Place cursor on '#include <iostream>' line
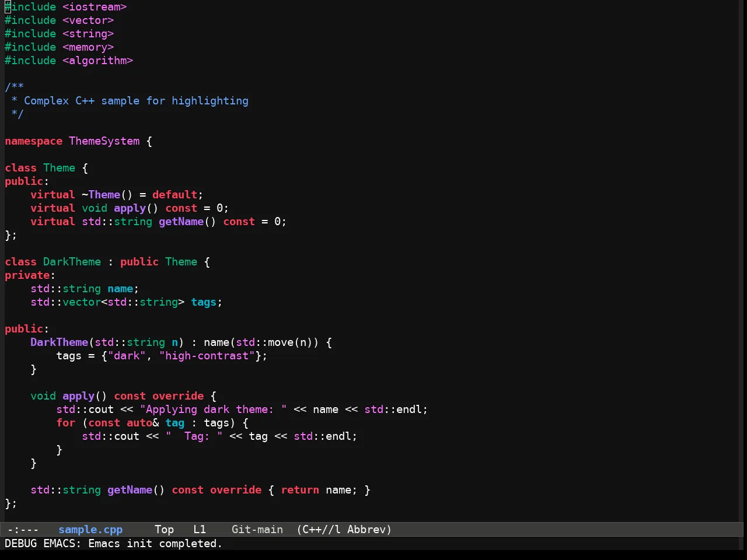747x560 pixels. pyautogui.click(x=66, y=7)
